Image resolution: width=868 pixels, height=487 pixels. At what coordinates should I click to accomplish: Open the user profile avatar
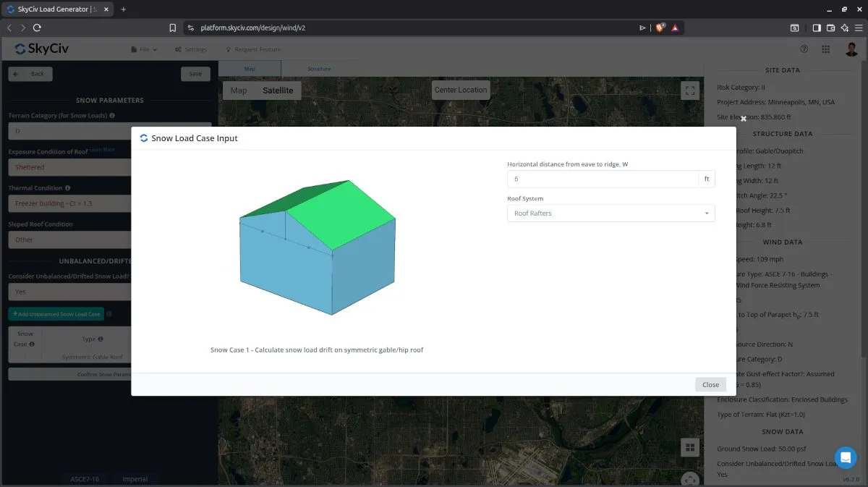point(851,49)
